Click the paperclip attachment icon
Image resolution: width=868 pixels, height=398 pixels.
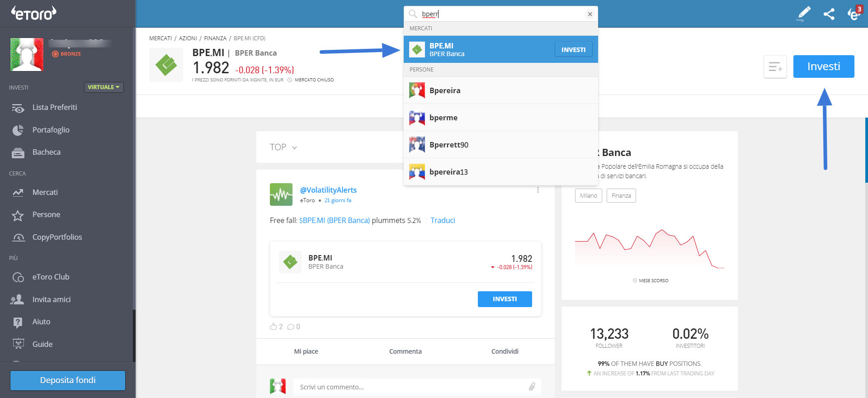click(532, 387)
